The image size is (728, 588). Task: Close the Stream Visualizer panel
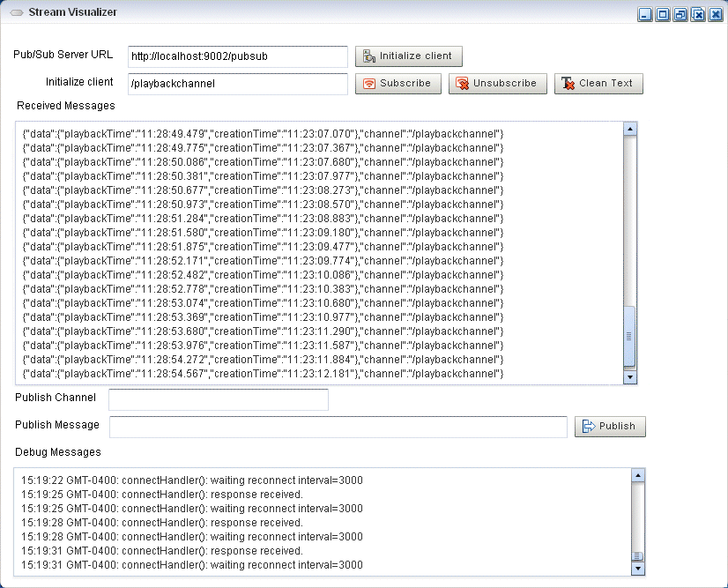[716, 14]
